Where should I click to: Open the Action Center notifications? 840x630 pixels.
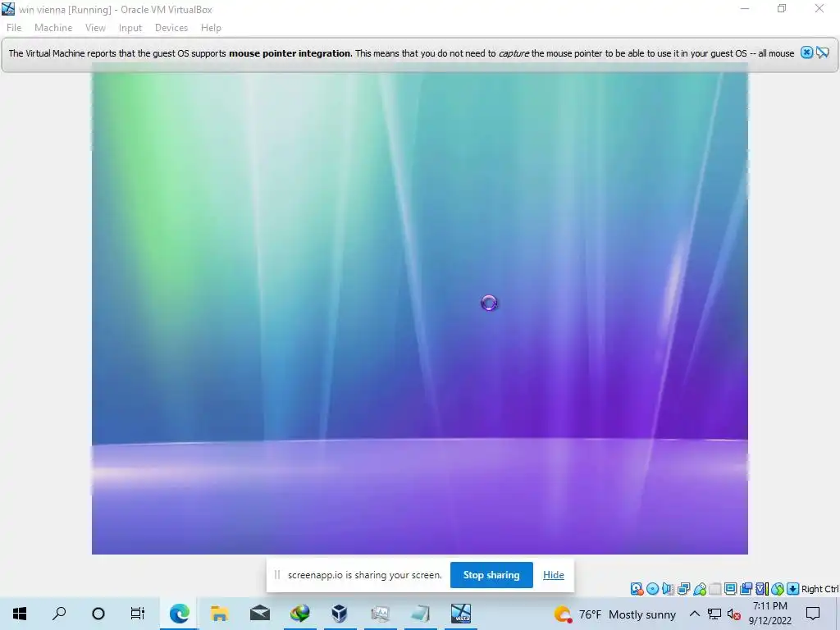click(x=813, y=614)
